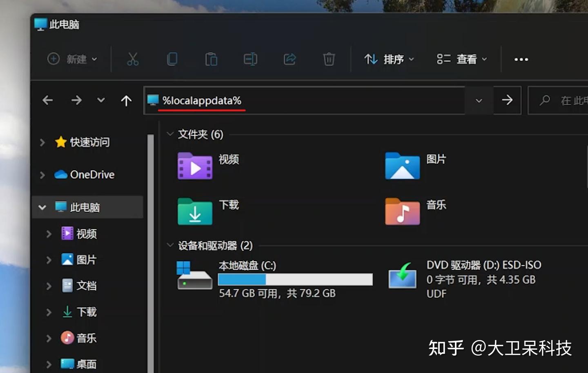Screen dimensions: 588x373
Task: Click the address bar with %localappdata%
Action: [305, 100]
